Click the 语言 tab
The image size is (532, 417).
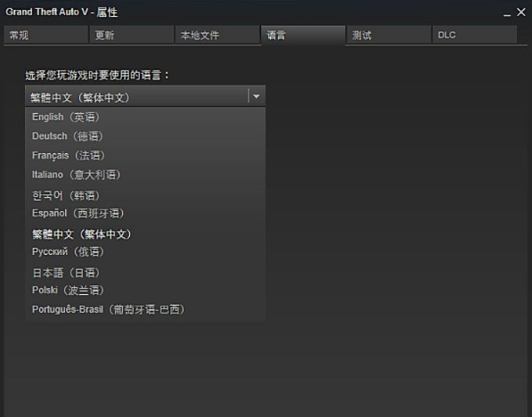coord(303,35)
